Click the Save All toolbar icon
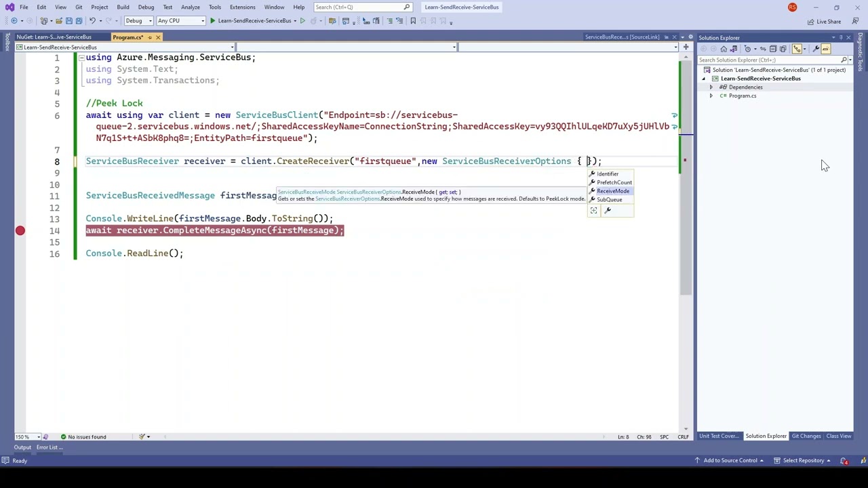The image size is (868, 488). (x=79, y=21)
